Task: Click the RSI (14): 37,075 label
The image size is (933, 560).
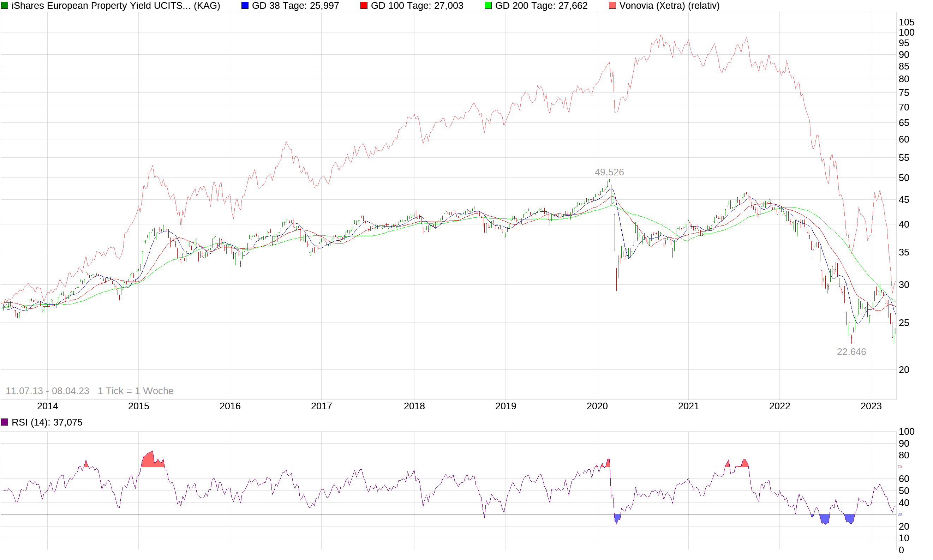Action: 47,422
